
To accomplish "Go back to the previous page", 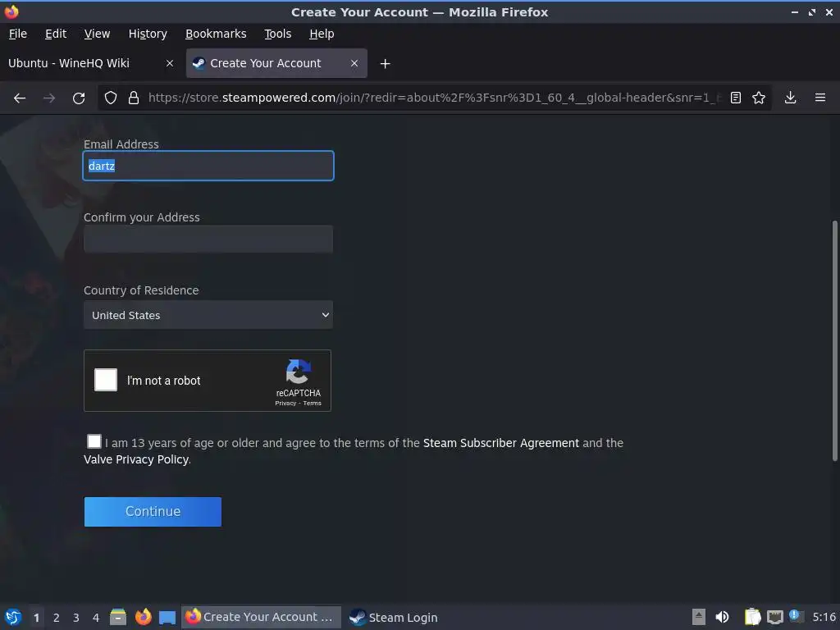I will [x=20, y=98].
